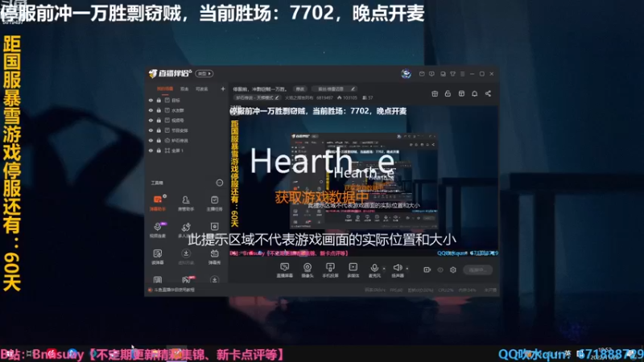Add 多媒体 media source
Image resolution: width=644 pixels, height=362 pixels.
353,270
